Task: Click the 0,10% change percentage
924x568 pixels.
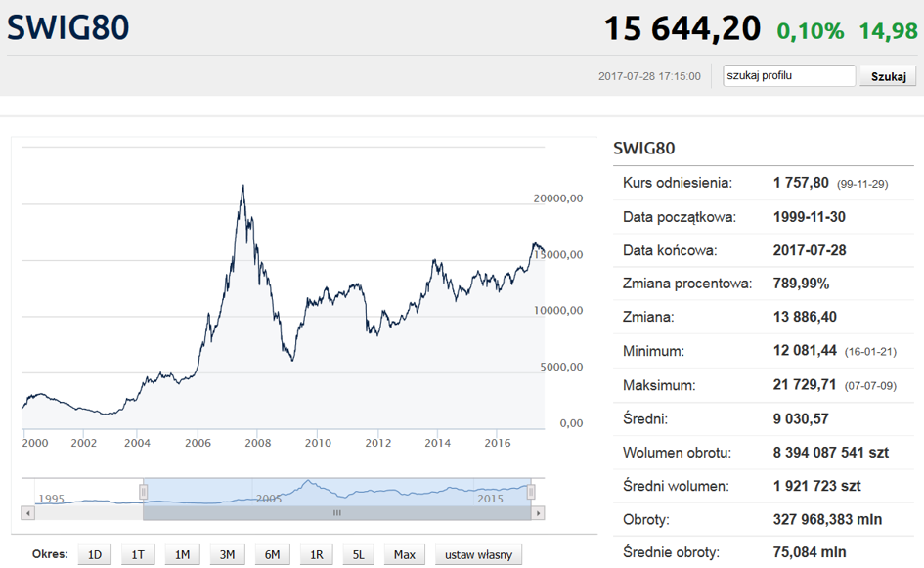Action: point(811,31)
